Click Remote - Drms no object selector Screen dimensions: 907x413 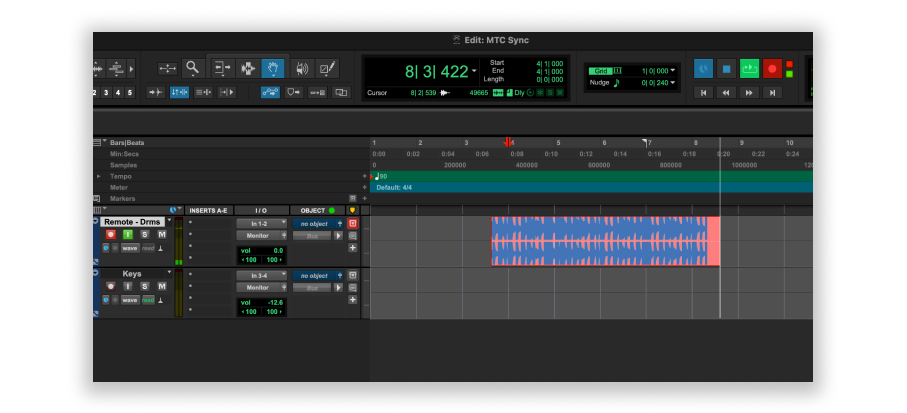click(318, 224)
